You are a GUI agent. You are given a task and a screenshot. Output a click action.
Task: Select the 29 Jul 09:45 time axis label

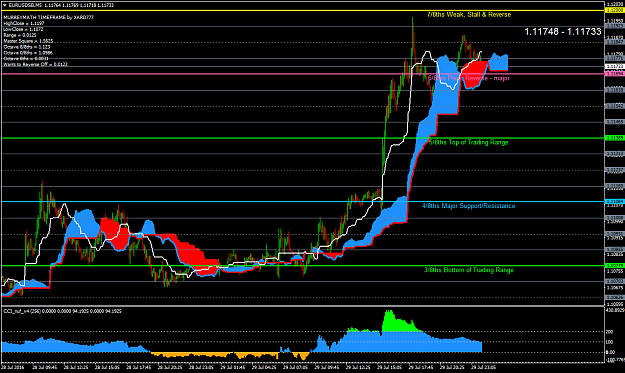[x=327, y=367]
